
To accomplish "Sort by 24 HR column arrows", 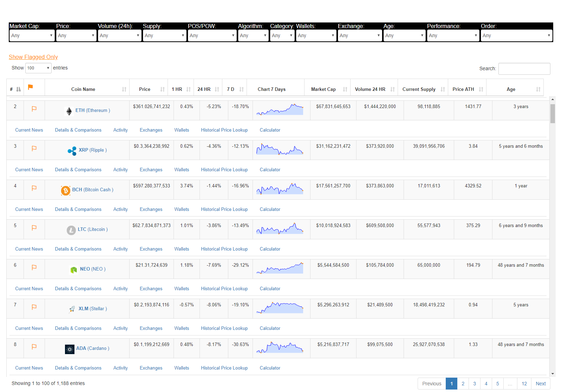I will [x=217, y=89].
